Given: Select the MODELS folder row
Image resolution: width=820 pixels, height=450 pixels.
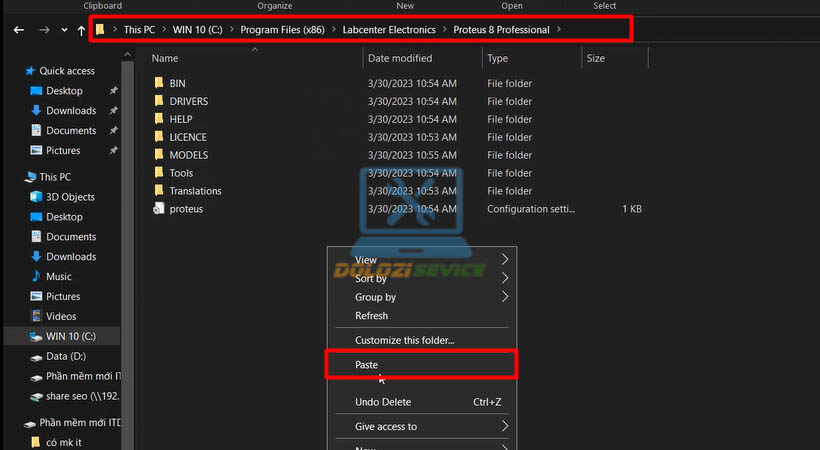Looking at the screenshot, I should [x=189, y=155].
